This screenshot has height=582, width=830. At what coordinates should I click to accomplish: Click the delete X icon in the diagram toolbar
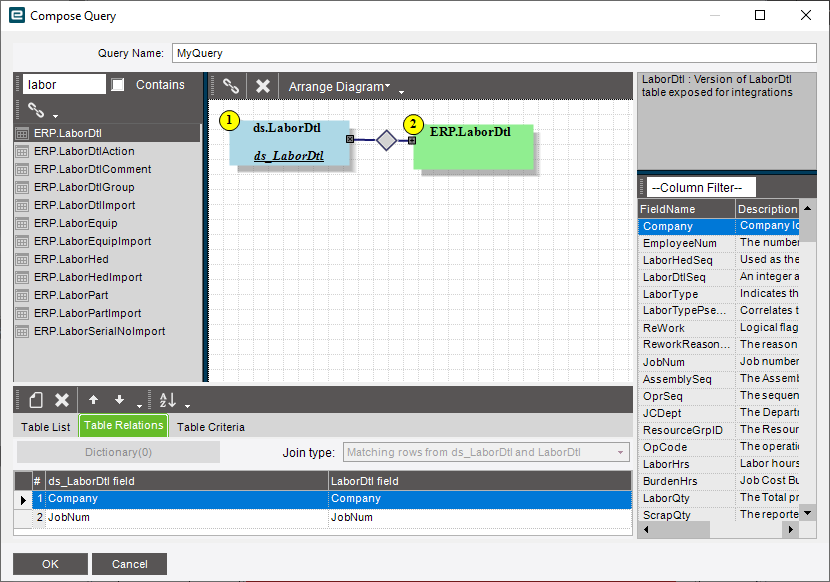point(263,86)
